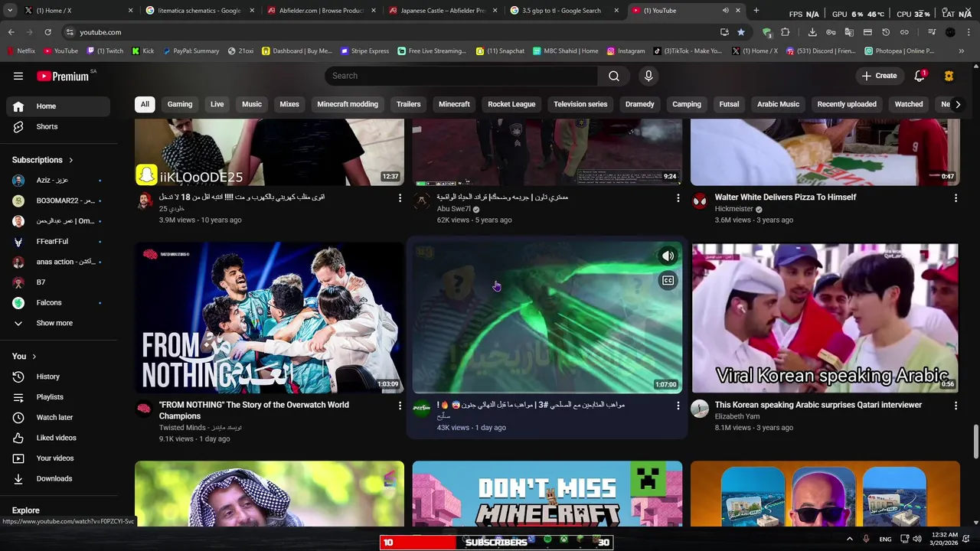Start voice search with the microphone
The image size is (980, 551).
(x=648, y=76)
